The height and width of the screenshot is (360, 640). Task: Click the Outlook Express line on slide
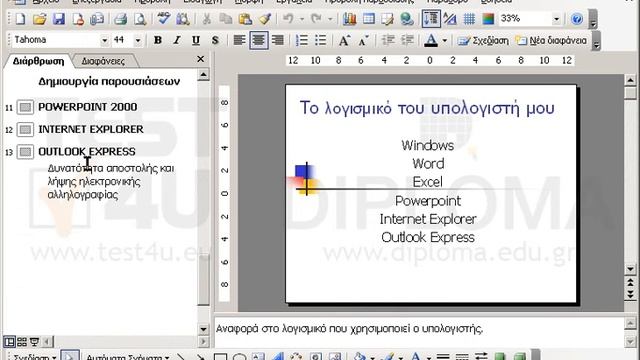(428, 238)
